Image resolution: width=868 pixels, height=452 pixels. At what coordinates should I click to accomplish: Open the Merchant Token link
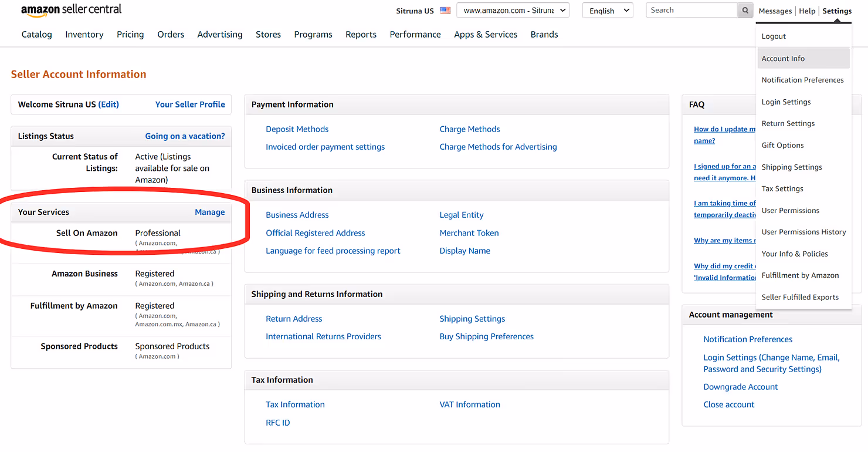469,233
